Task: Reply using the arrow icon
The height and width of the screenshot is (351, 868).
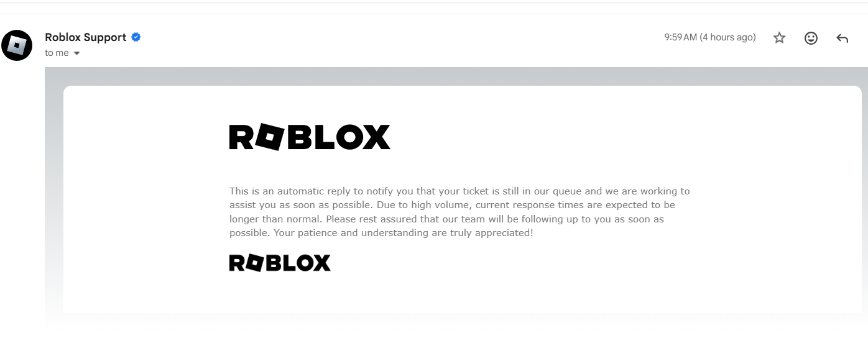Action: [x=843, y=39]
